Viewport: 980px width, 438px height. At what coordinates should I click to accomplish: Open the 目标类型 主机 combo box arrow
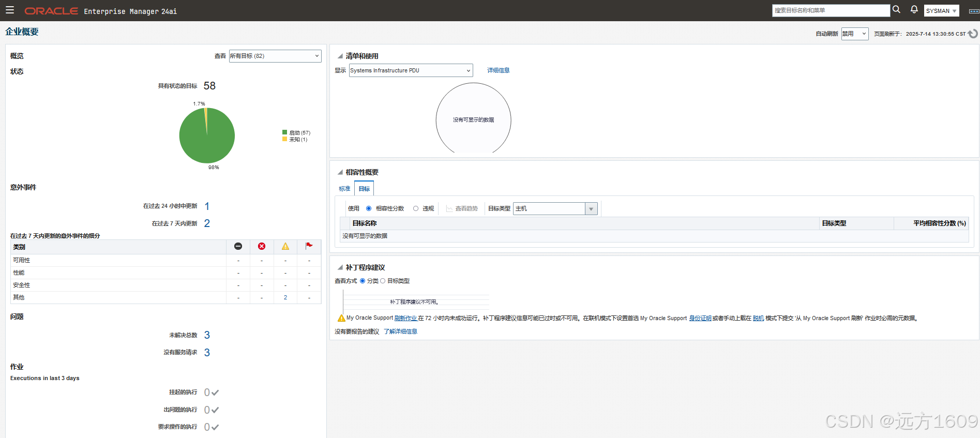(591, 208)
